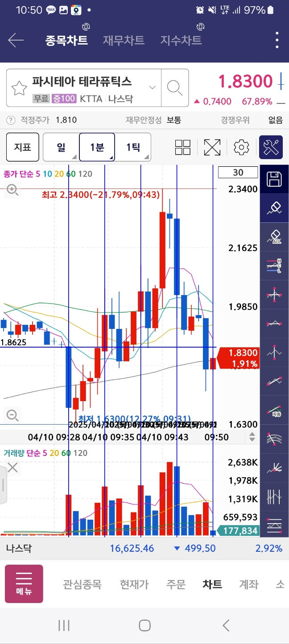
Task: Open help for 적정주가 question mark
Action: pyautogui.click(x=11, y=120)
